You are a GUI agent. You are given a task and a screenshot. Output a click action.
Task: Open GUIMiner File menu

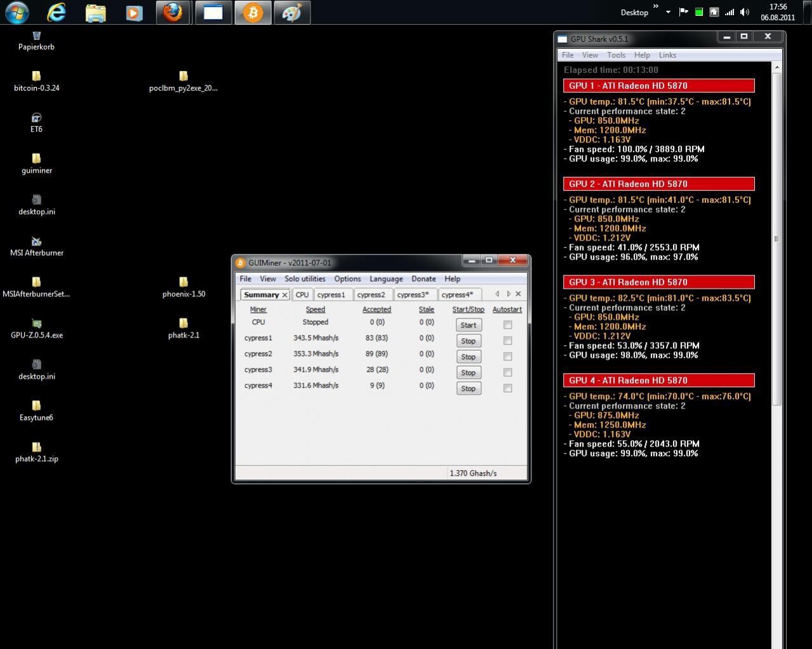245,279
